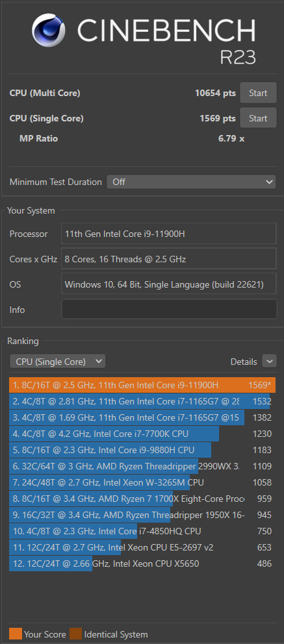Select the Threadripper 2990WX ranking row

(142, 466)
